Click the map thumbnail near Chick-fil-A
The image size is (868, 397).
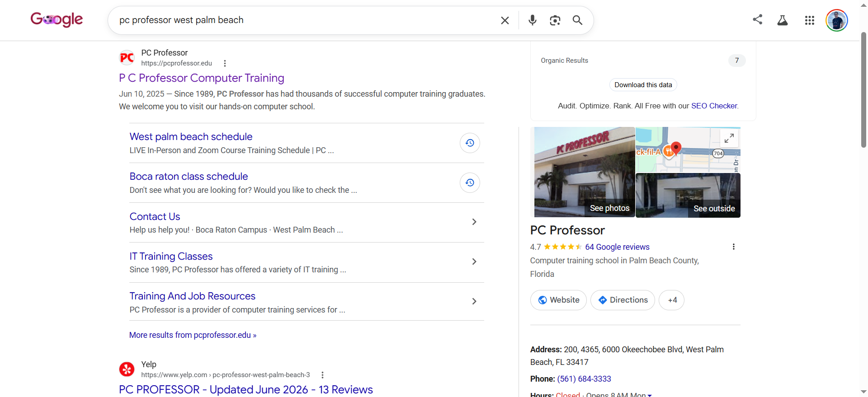688,149
